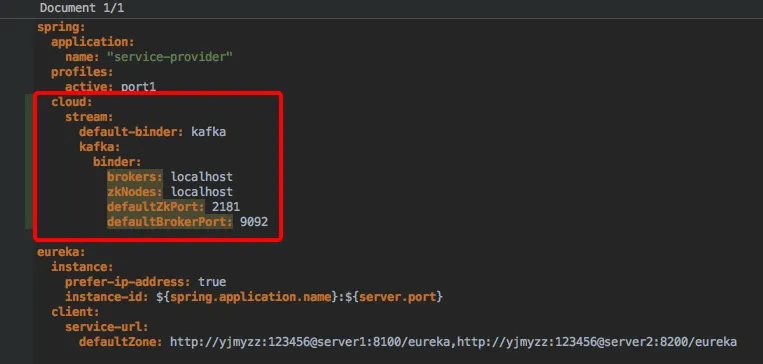This screenshot has width=763, height=364.
Task: Click the 'kafka:' key line
Action: pyautogui.click(x=100, y=146)
